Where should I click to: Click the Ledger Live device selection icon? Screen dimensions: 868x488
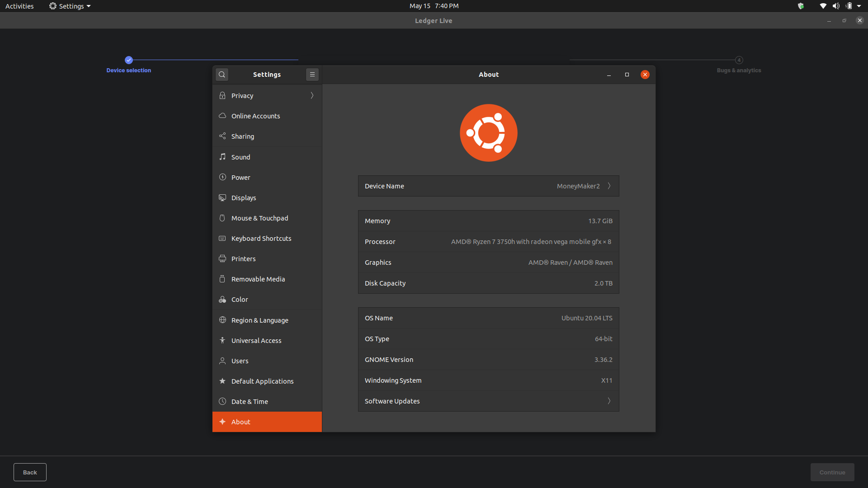pos(128,59)
